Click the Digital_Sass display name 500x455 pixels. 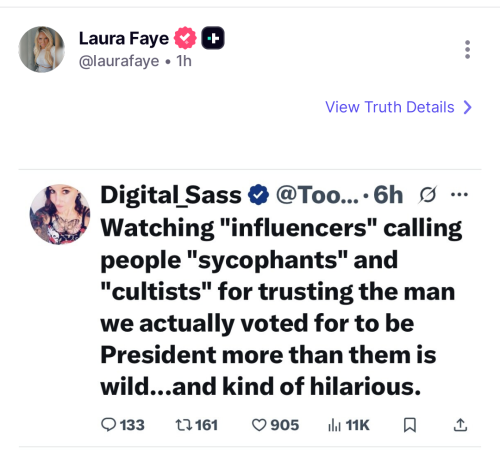(171, 195)
